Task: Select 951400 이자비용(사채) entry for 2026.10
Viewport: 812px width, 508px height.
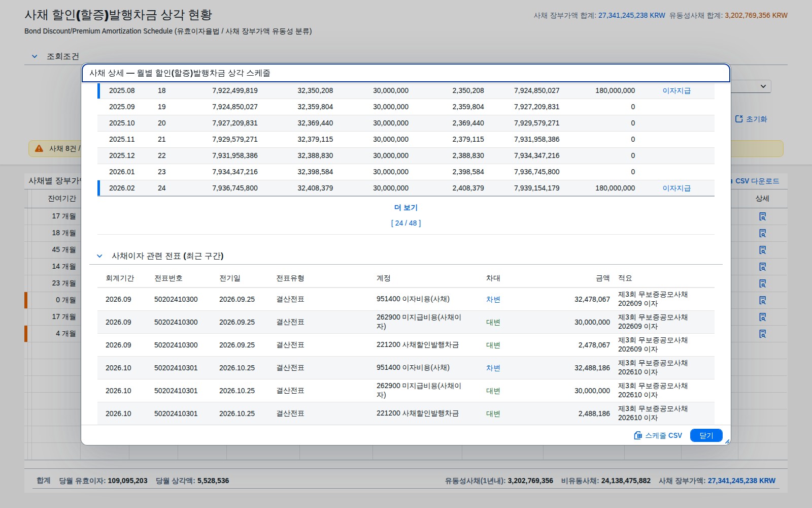Action: pos(406,368)
